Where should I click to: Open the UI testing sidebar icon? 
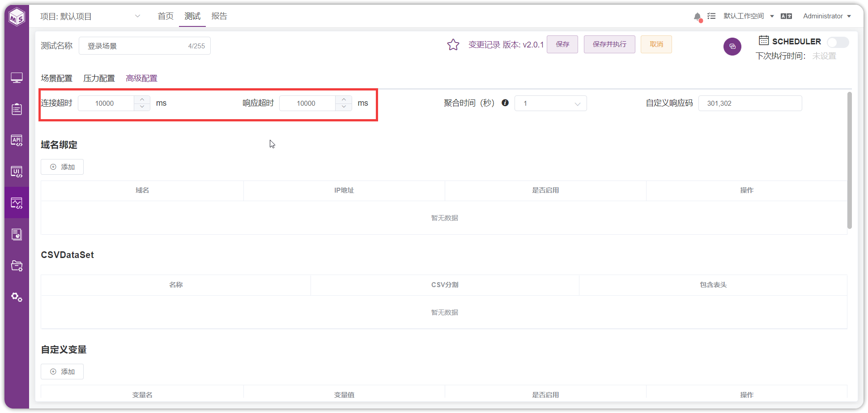[x=17, y=172]
